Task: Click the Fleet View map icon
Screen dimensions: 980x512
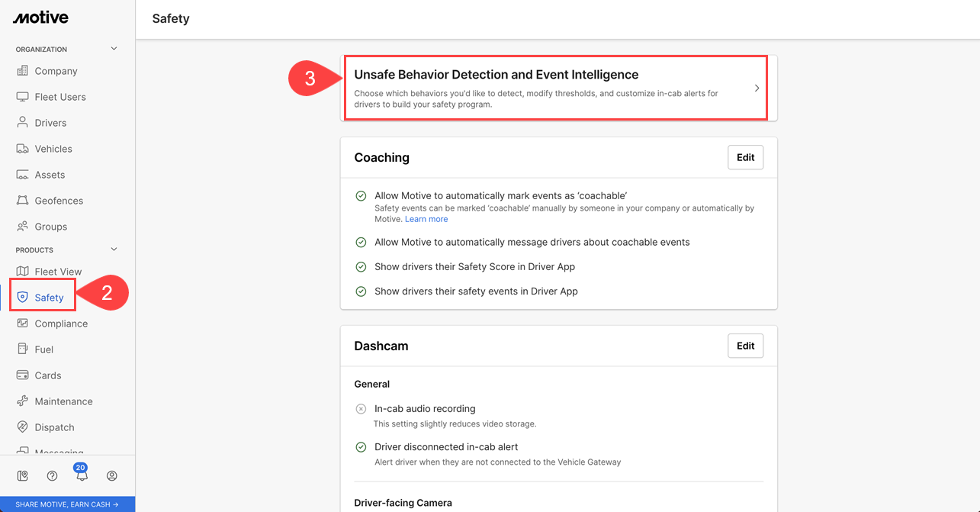Action: [22, 272]
